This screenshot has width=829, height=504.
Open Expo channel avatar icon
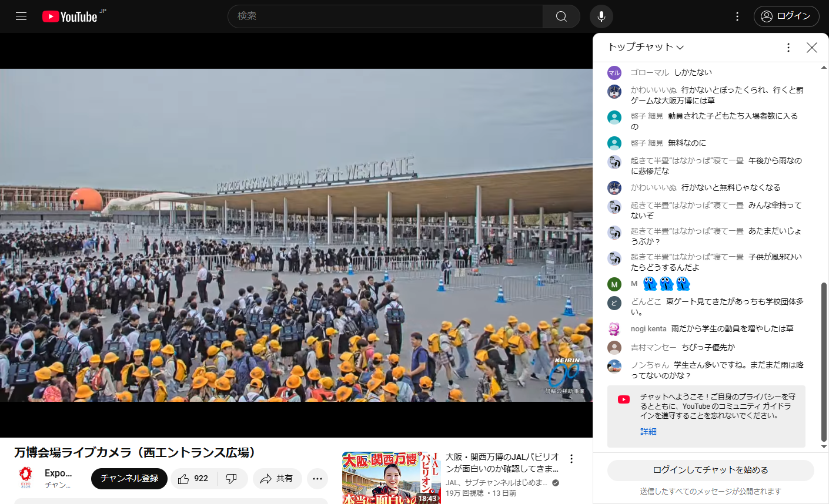25,478
